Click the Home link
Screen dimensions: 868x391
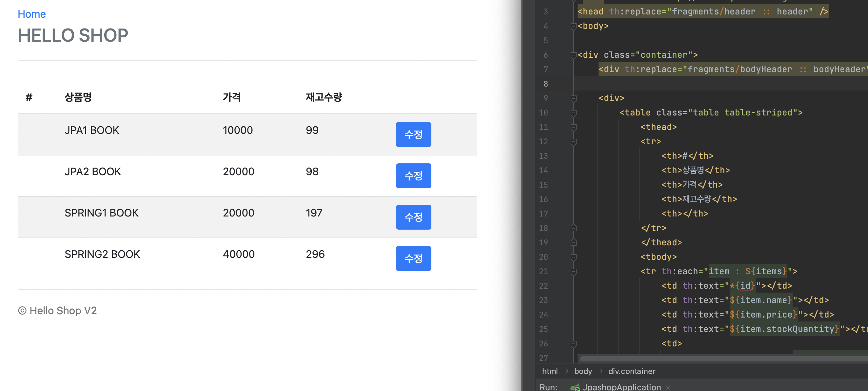(x=32, y=14)
